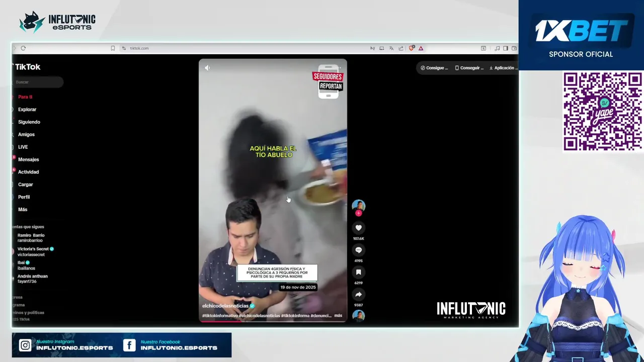The height and width of the screenshot is (362, 644).
Task: Open the sound disc avatar below share
Action: tap(358, 316)
